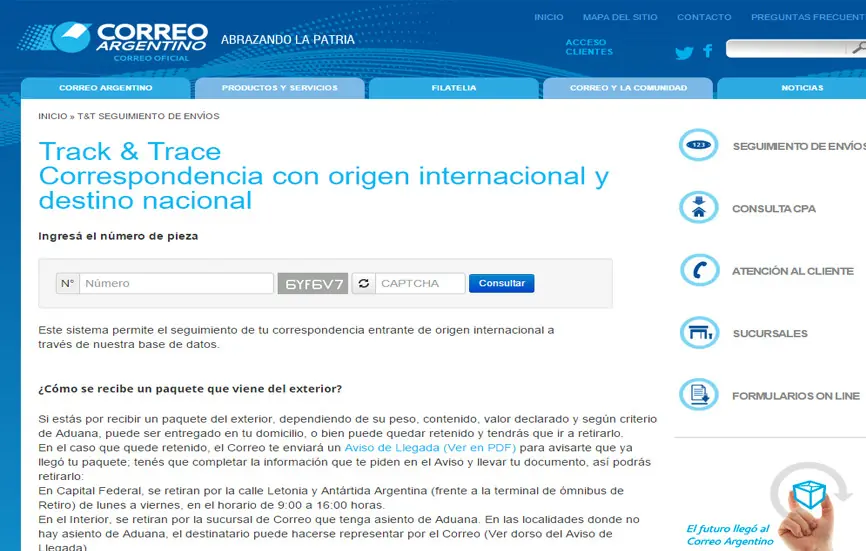
Task: Open the Facebook icon link
Action: (x=707, y=51)
